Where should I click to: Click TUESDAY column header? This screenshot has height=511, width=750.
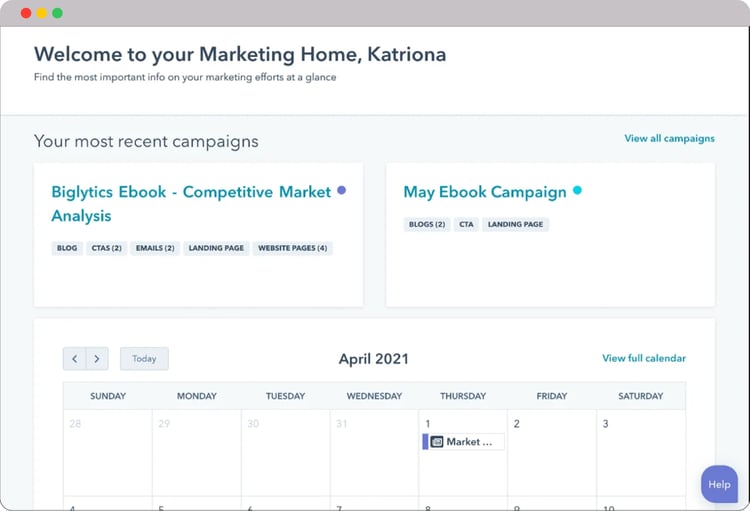286,396
